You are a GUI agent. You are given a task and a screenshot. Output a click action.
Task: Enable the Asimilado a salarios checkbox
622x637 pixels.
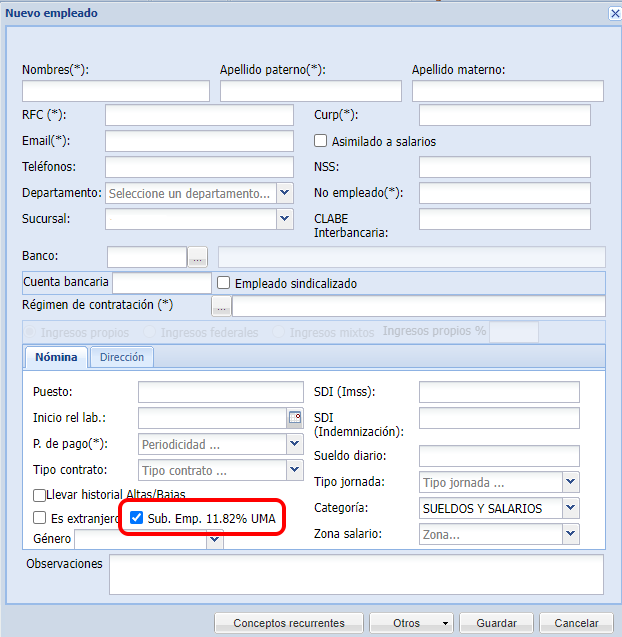coord(321,141)
